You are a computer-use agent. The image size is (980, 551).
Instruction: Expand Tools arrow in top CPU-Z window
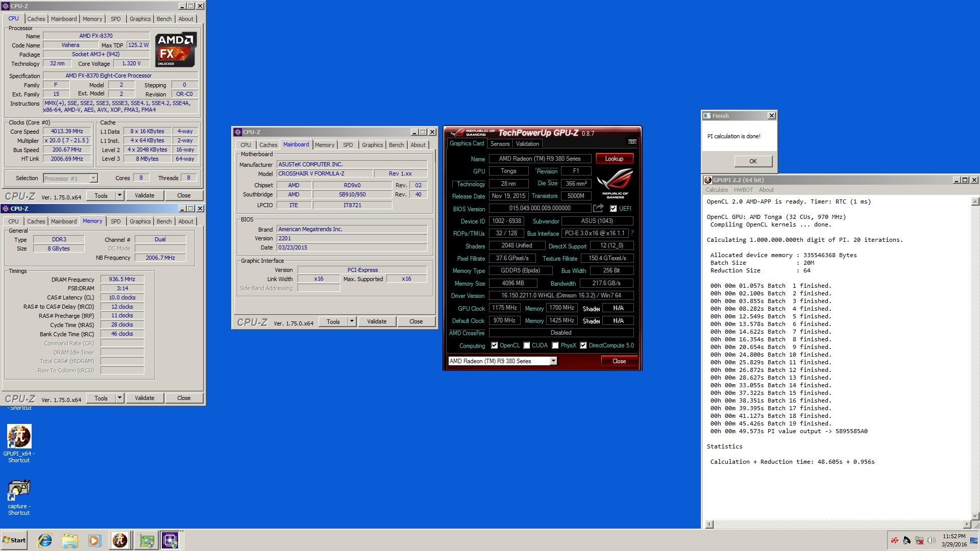pyautogui.click(x=119, y=195)
